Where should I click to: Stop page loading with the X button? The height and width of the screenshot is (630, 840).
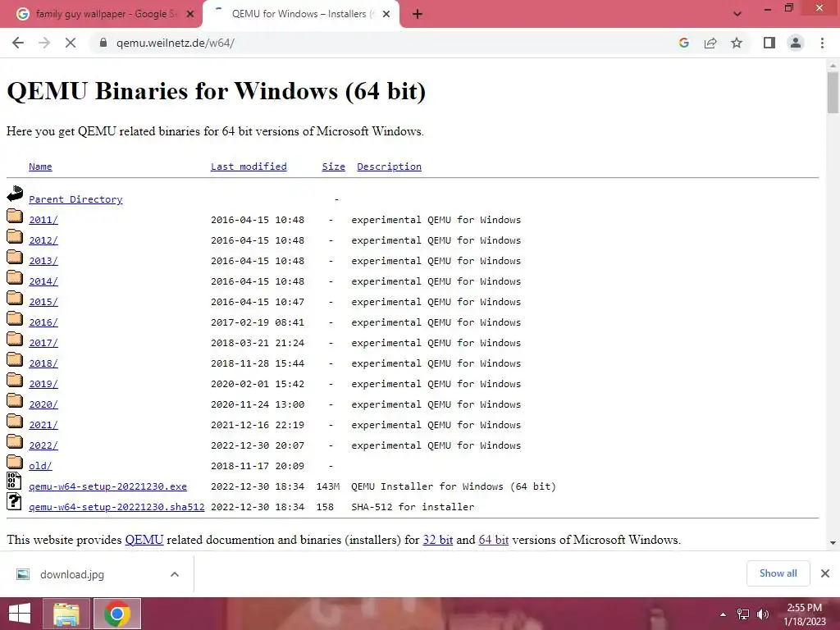(x=71, y=43)
